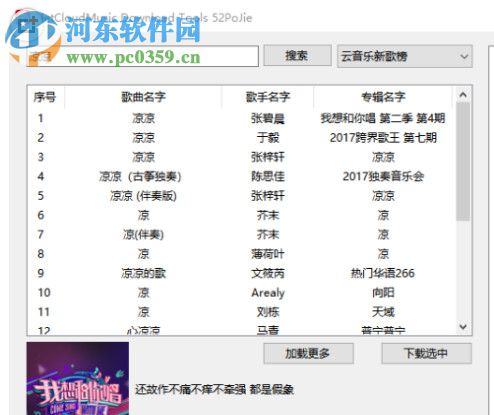Select singer 张梓轩 in row 3

click(x=268, y=157)
